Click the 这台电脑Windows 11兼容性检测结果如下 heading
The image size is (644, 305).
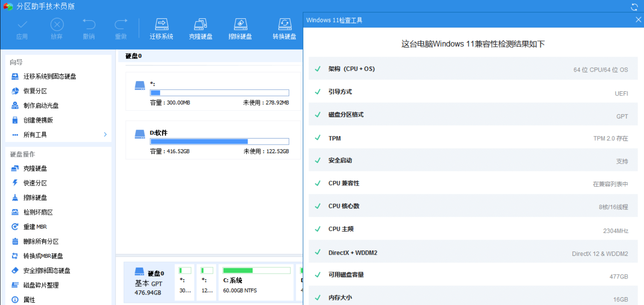(473, 44)
